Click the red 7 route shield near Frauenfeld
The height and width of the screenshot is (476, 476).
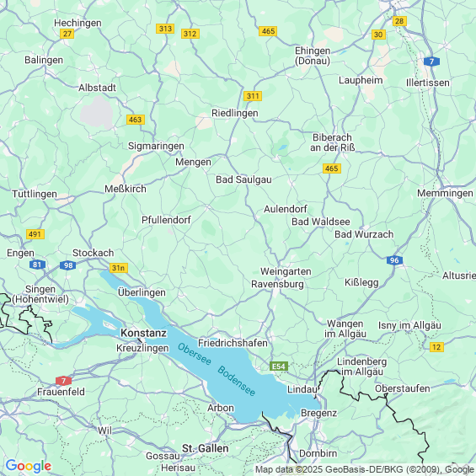pyautogui.click(x=63, y=381)
